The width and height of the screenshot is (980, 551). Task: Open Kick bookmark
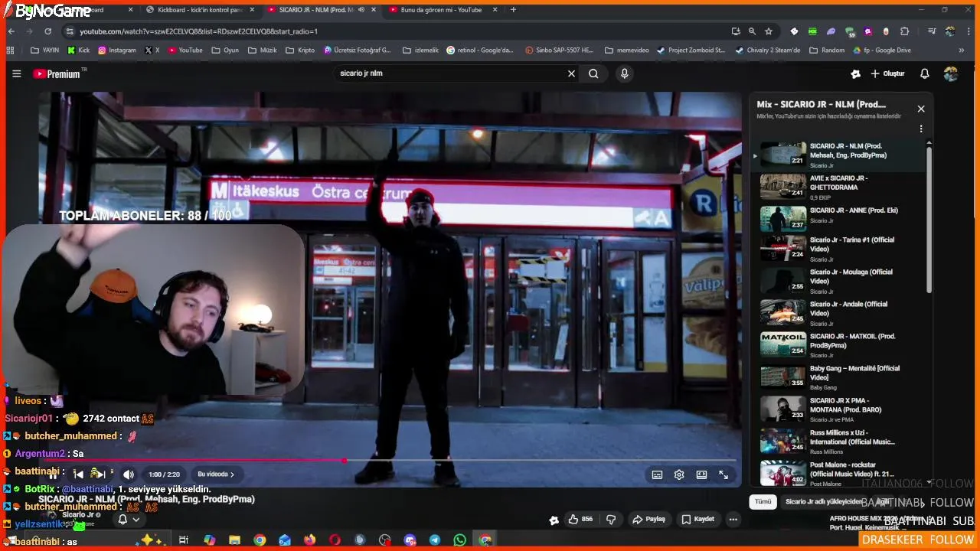[x=79, y=51]
